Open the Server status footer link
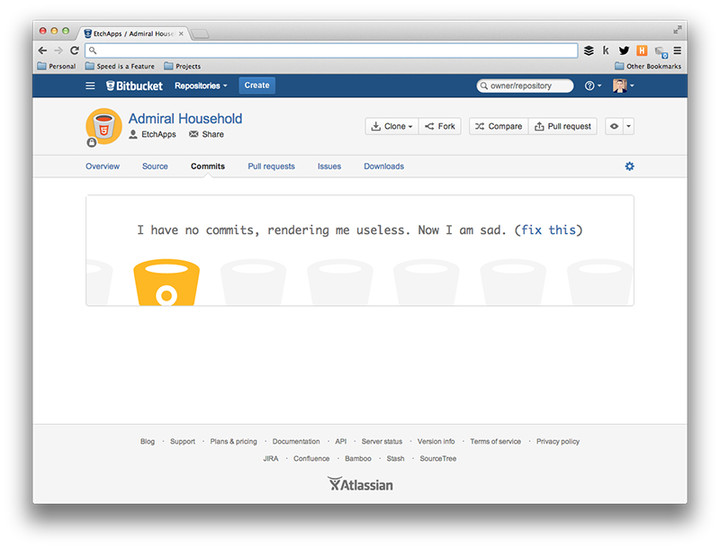This screenshot has height=549, width=720. pos(382,442)
